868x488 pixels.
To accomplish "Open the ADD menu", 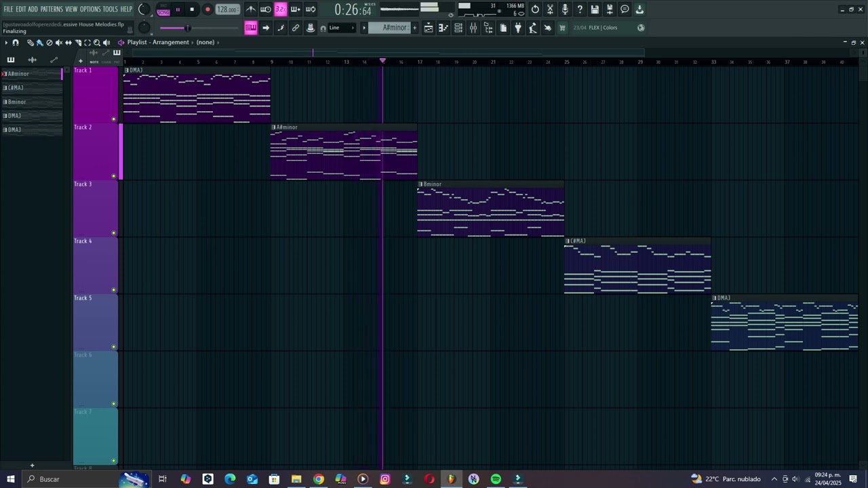I will [33, 9].
